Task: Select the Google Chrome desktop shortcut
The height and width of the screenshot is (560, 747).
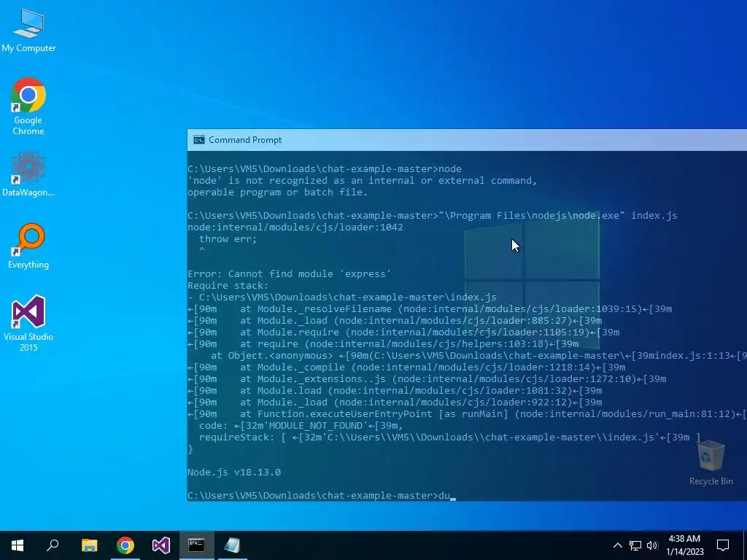Action: (28, 106)
